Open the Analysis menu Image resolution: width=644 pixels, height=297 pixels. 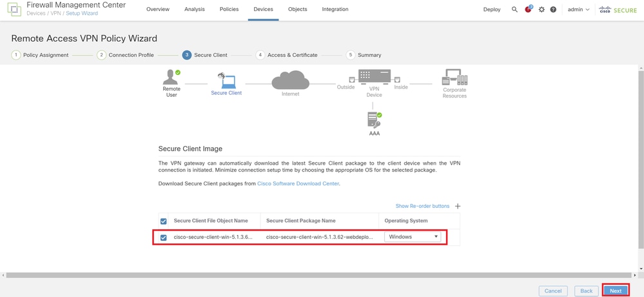pos(195,9)
